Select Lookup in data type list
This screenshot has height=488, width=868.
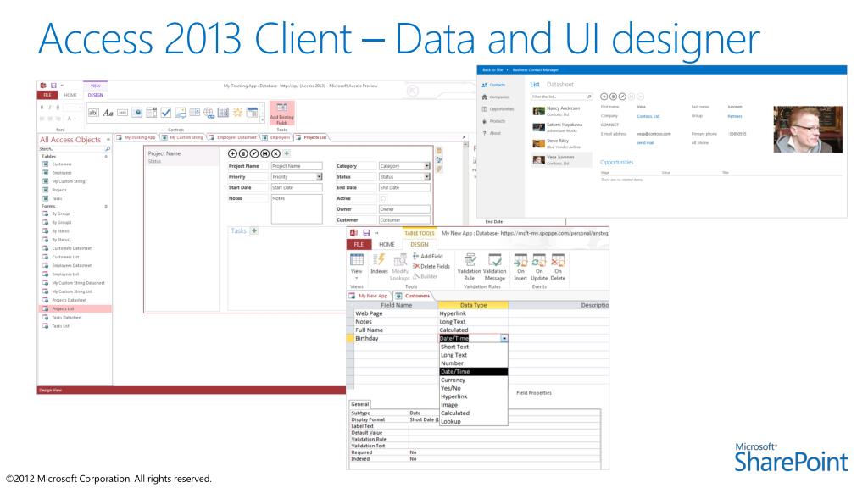[x=473, y=422]
